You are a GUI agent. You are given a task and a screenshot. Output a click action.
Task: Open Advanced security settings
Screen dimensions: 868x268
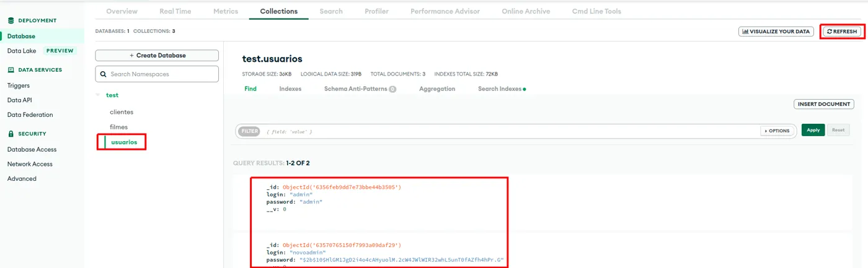[22, 178]
